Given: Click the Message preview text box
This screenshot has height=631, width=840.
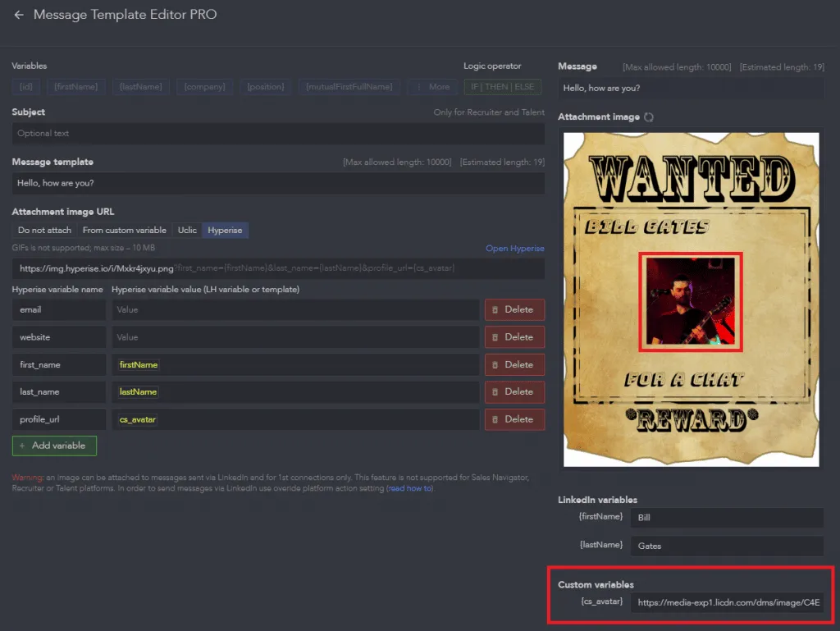Looking at the screenshot, I should click(691, 89).
